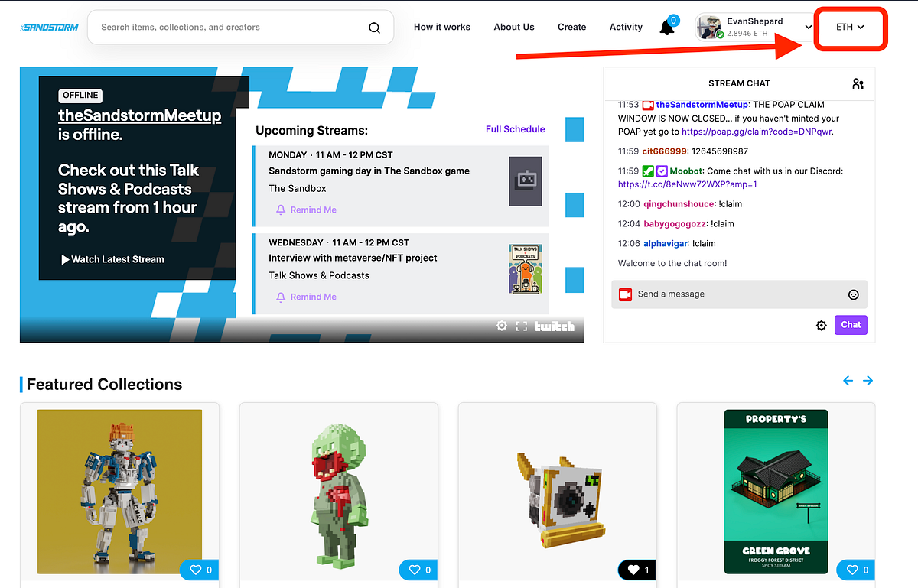
Task: Toggle fullscreen on the Twitch player
Action: coord(522,326)
